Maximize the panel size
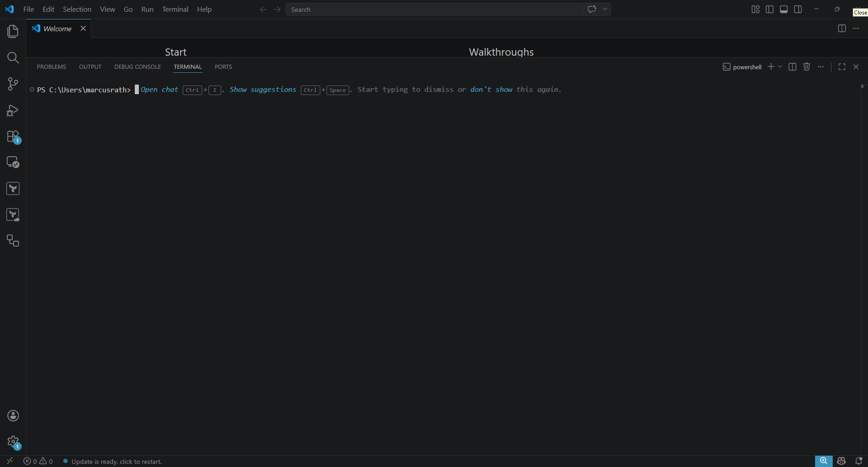The height and width of the screenshot is (467, 868). pyautogui.click(x=842, y=67)
